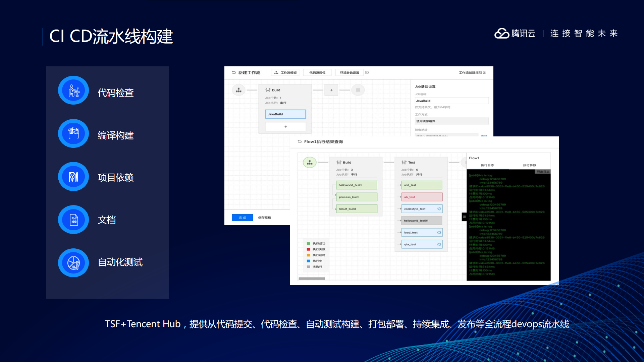Click the 代码检查 label

click(x=116, y=93)
